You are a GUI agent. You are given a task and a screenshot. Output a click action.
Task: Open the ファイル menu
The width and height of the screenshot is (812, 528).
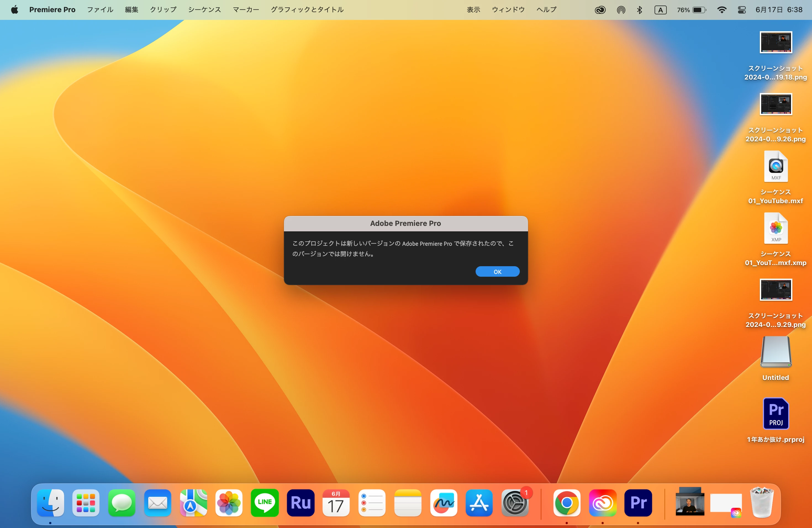(x=100, y=10)
